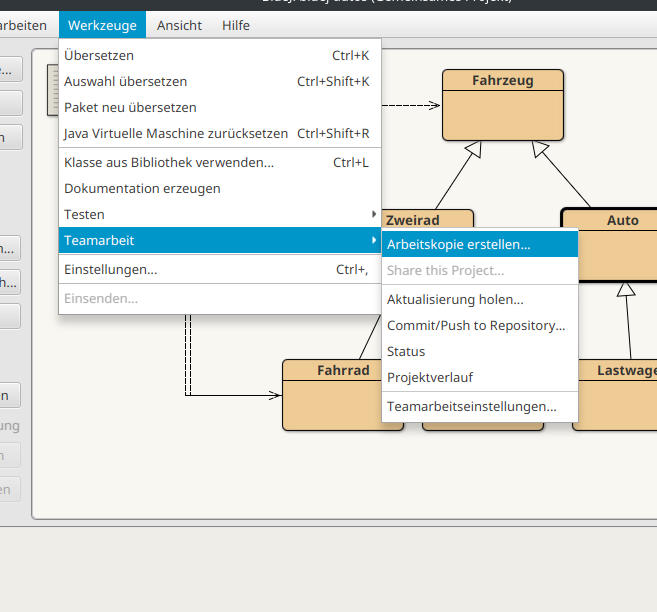This screenshot has width=657, height=612.
Task: Select Status in Teamarbeit submenu
Action: point(480,351)
